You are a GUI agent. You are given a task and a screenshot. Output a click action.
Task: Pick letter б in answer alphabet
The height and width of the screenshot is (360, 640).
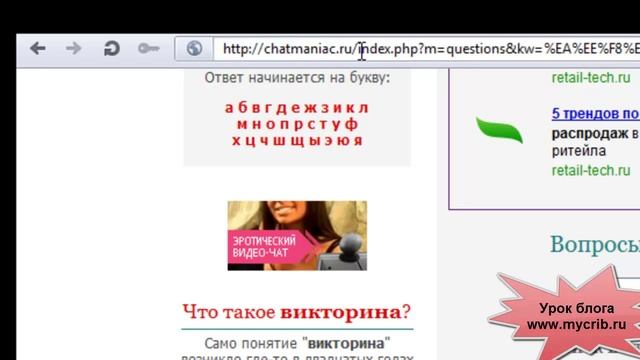point(243,107)
